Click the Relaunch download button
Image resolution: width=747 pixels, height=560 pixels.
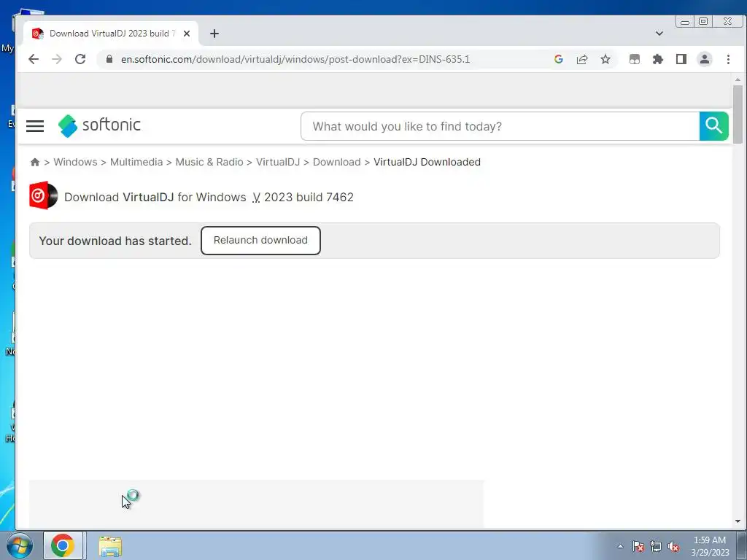[260, 241]
